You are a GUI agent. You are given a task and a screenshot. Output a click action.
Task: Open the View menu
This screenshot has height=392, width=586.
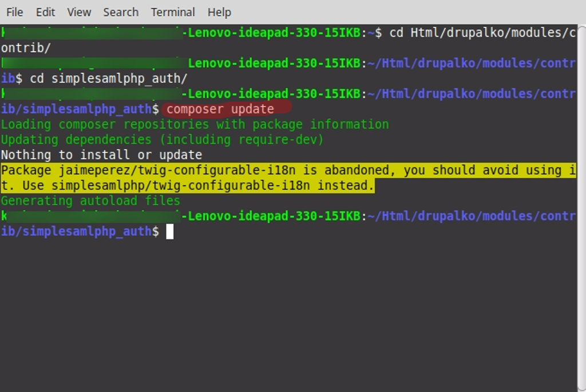(78, 12)
